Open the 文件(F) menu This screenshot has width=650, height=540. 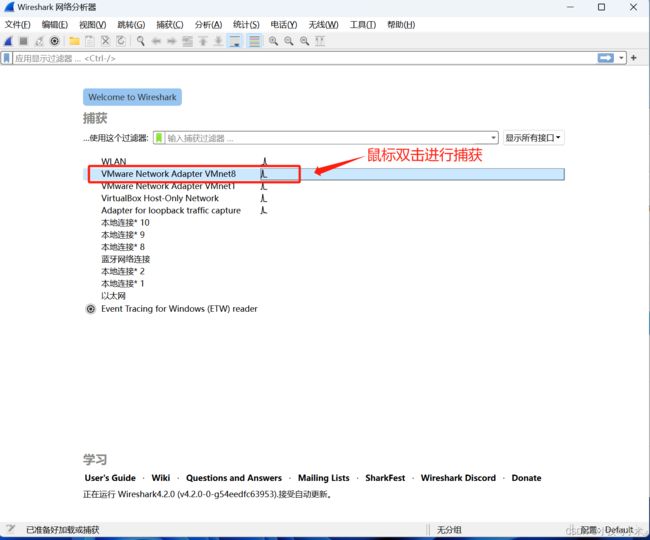click(x=17, y=25)
